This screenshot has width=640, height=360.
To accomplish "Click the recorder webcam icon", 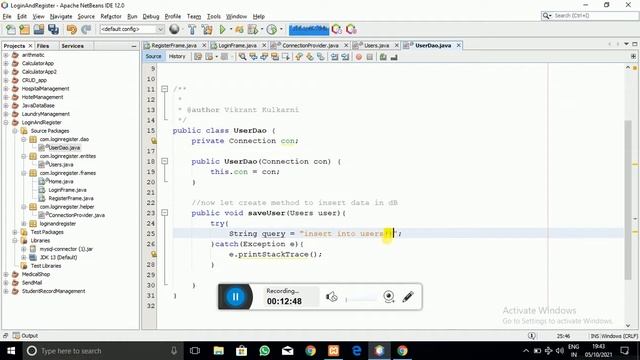I will pos(389,297).
